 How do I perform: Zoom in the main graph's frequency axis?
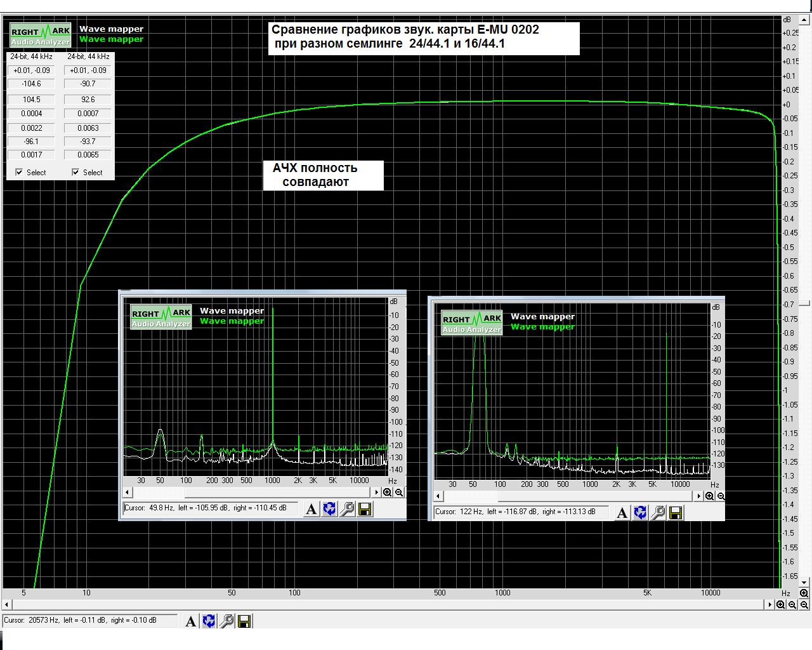point(780,605)
